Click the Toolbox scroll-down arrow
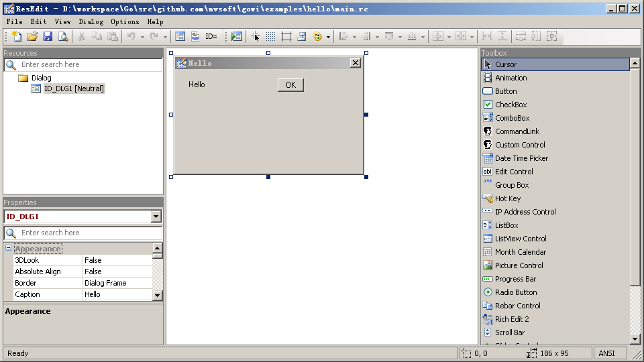The image size is (644, 362). click(635, 339)
